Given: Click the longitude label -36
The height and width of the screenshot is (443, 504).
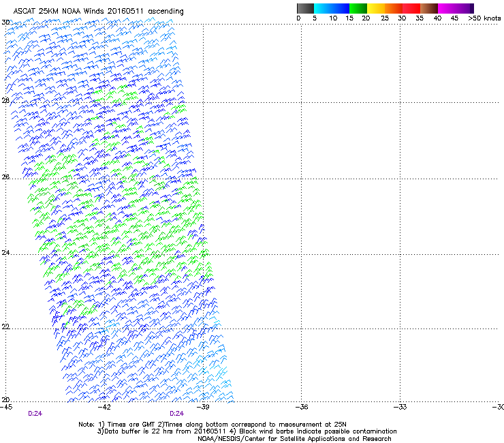Looking at the screenshot, I should (x=302, y=407).
